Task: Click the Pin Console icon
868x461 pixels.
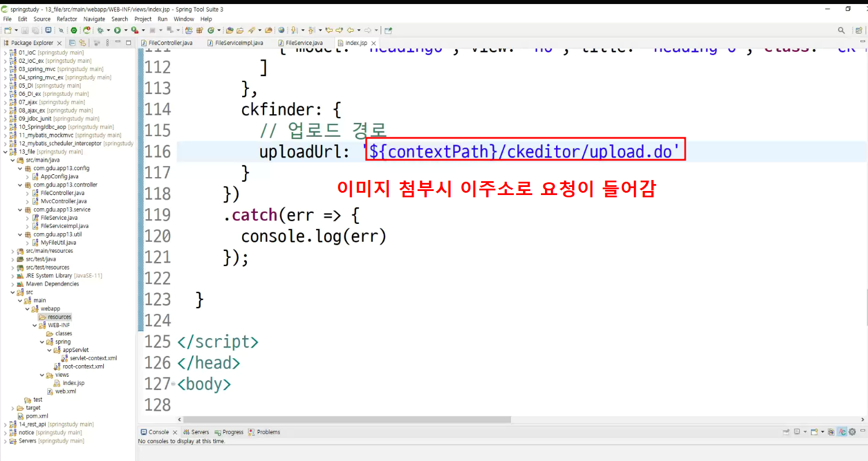Action: pos(786,432)
